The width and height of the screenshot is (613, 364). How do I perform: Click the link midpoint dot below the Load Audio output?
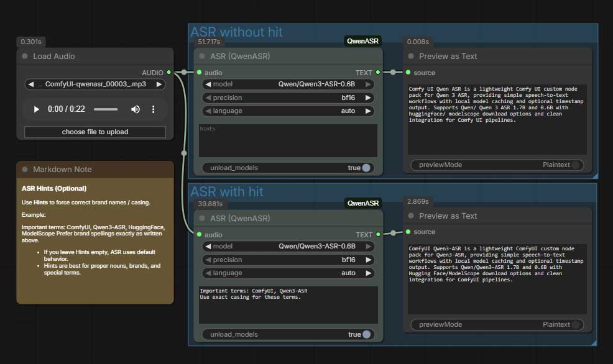(184, 153)
